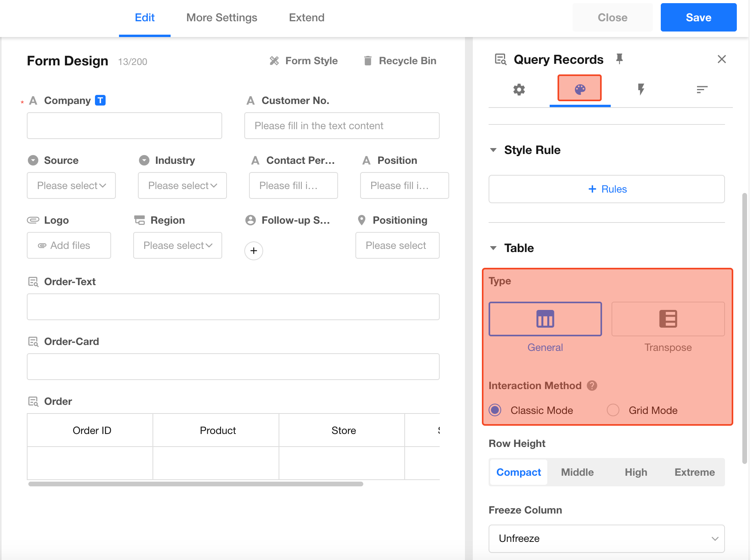Click the Position input field

click(x=405, y=185)
